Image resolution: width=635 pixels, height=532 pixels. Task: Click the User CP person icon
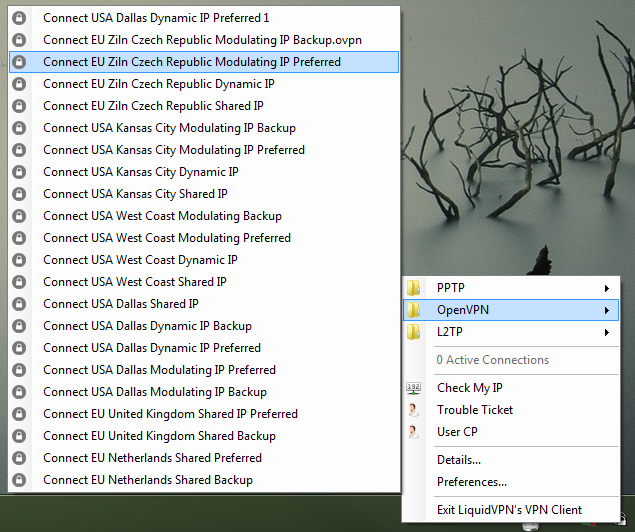[413, 432]
